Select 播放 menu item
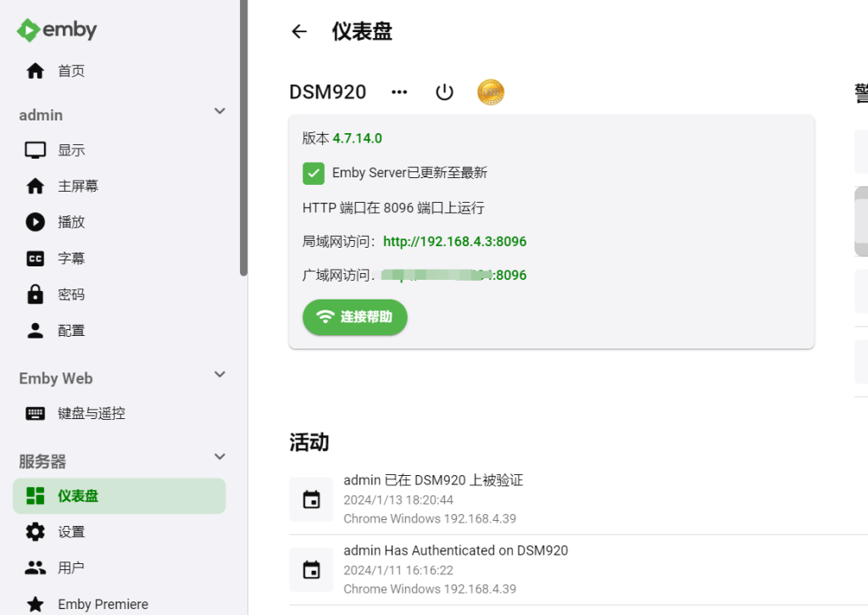This screenshot has width=868, height=615. click(x=119, y=222)
